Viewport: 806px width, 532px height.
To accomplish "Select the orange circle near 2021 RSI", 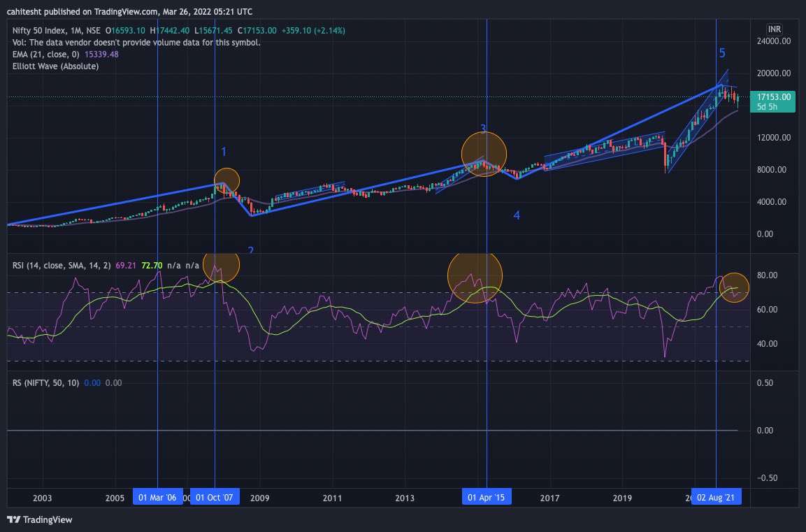I will (734, 287).
